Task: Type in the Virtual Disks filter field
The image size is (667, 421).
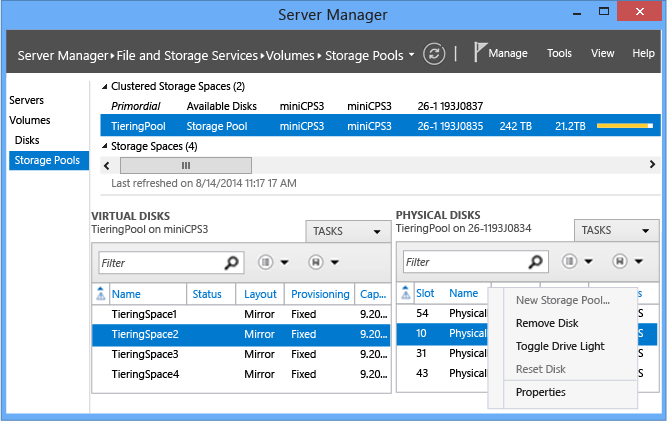Action: pyautogui.click(x=160, y=263)
